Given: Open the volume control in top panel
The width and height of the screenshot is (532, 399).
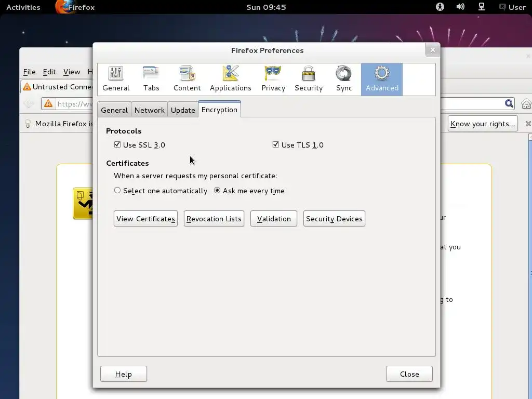Looking at the screenshot, I should tap(460, 7).
